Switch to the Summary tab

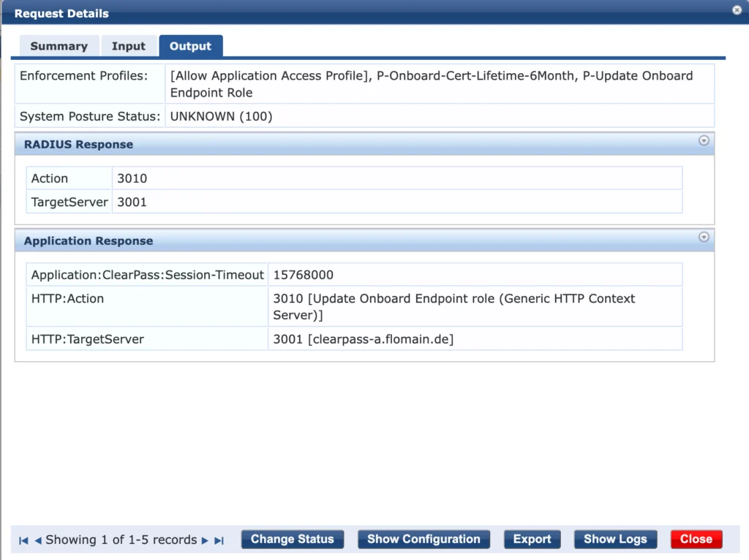59,45
